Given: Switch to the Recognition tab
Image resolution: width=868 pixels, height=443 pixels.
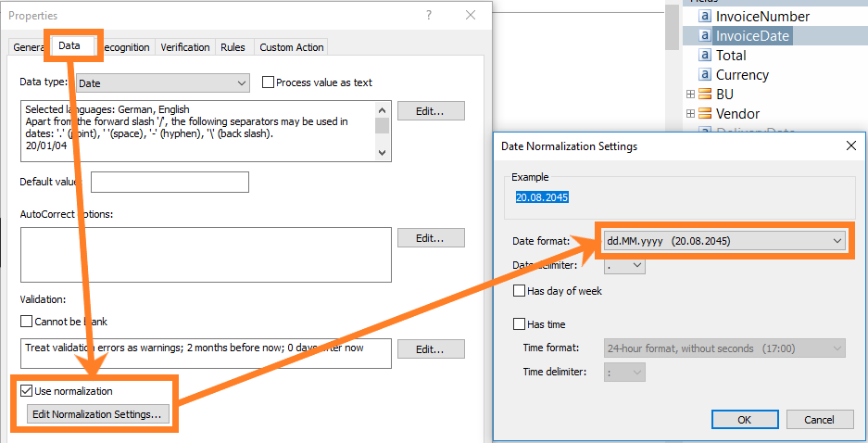Looking at the screenshot, I should [x=126, y=47].
